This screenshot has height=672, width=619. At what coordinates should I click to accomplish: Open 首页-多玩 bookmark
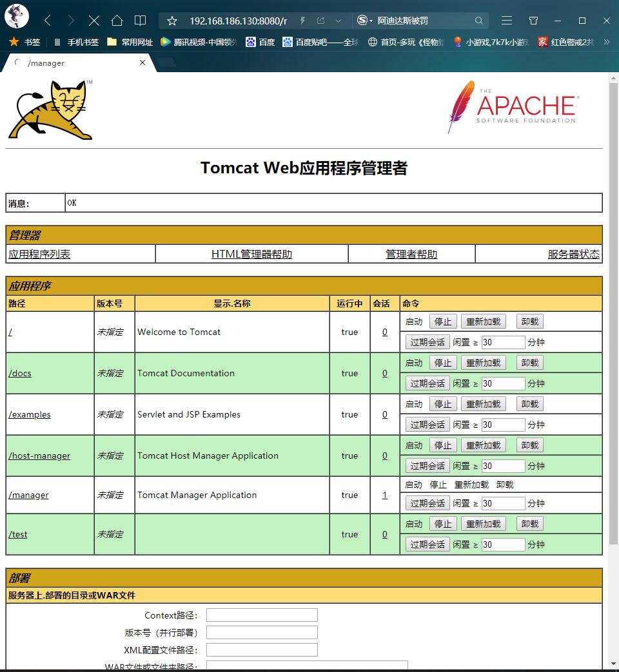406,42
